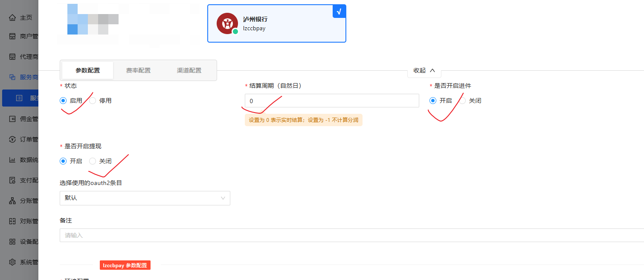The width and height of the screenshot is (644, 280).
Task: Select the 停用 status radio button
Action: 93,101
